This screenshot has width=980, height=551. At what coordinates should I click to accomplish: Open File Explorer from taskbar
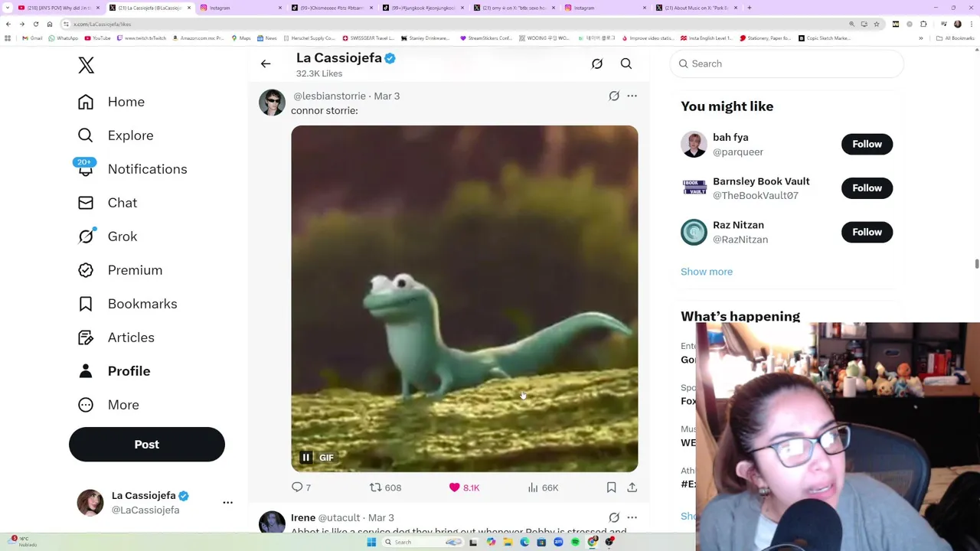[x=508, y=543]
